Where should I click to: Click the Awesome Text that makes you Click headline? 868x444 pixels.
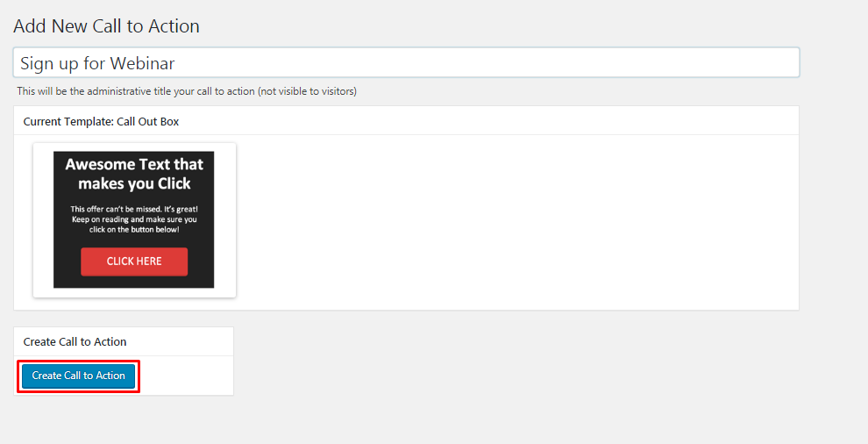point(134,174)
